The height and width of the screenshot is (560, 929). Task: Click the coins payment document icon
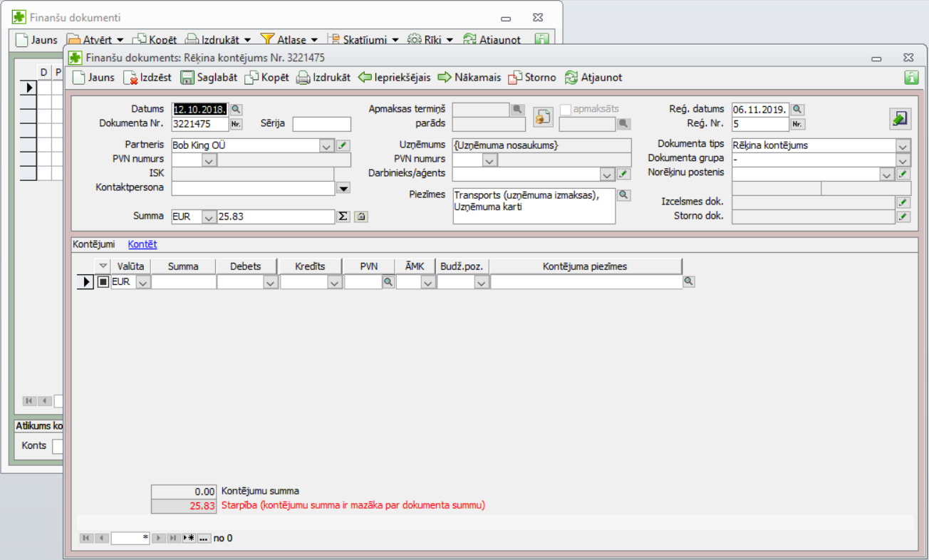pyautogui.click(x=544, y=117)
